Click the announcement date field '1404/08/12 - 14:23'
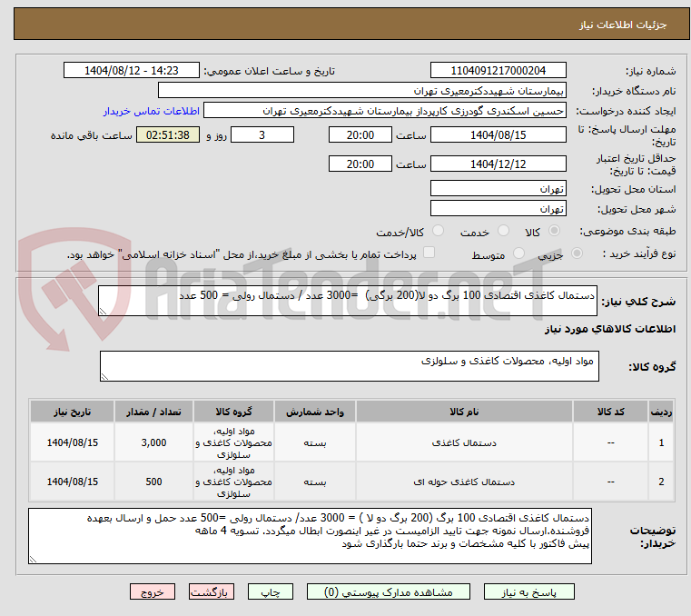The width and height of the screenshot is (691, 616). pos(132,70)
